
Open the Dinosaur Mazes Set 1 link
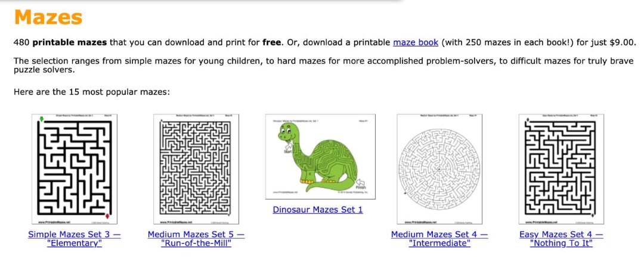point(318,210)
